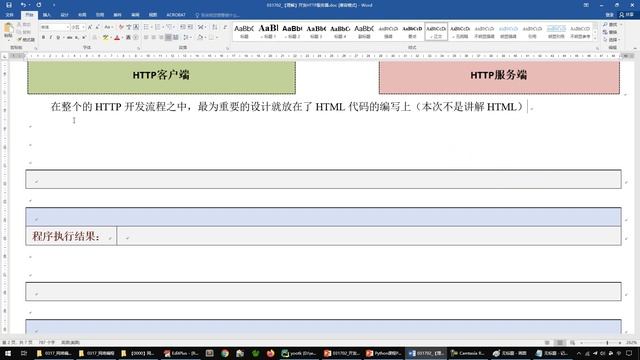The height and width of the screenshot is (360, 640).
Task: Apply the highlighted Normal body style
Action: coord(436,31)
